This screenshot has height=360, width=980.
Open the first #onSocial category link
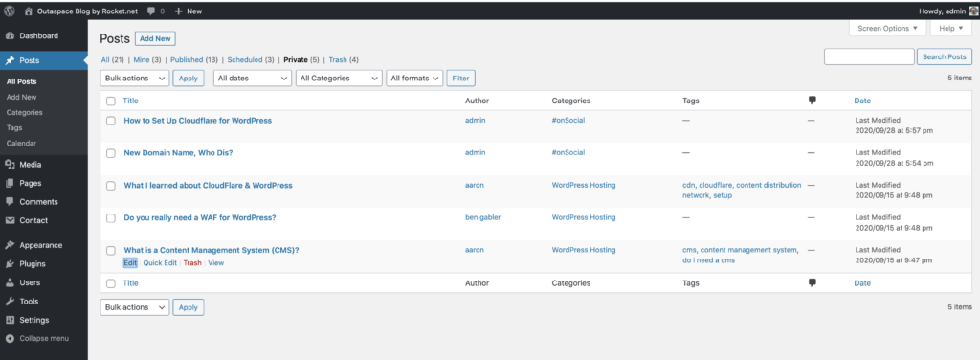(x=568, y=120)
